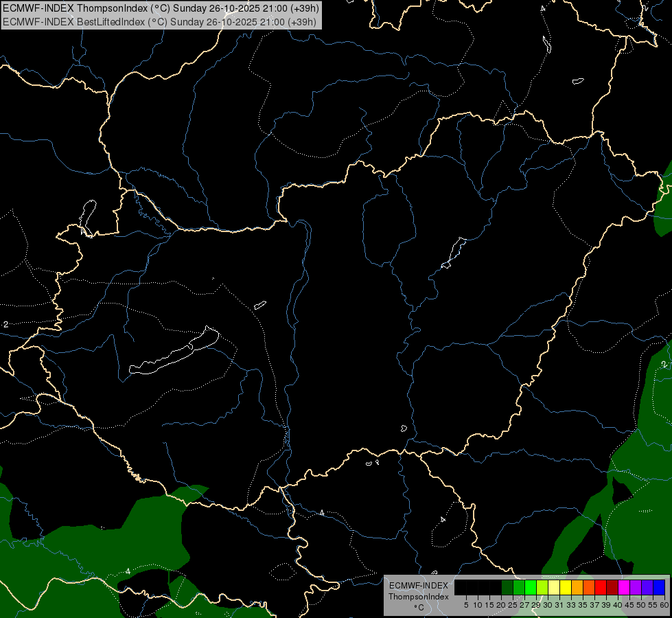The image size is (672, 618).
Task: Click legend scale value 27
Action: [524, 605]
